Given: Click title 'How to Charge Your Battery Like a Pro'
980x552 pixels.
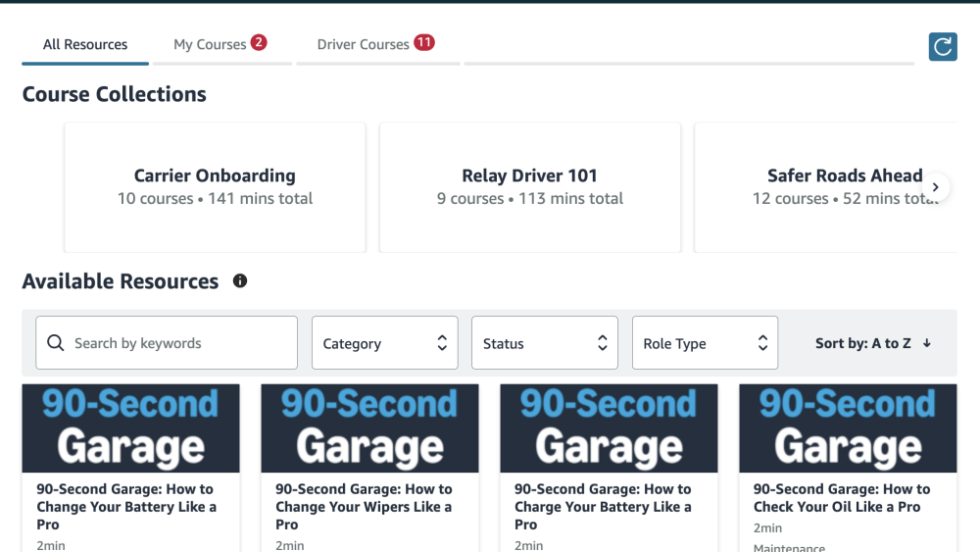Looking at the screenshot, I should [x=603, y=506].
